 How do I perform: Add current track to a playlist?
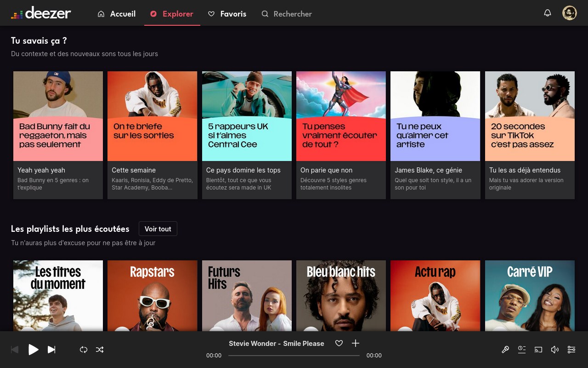(356, 343)
